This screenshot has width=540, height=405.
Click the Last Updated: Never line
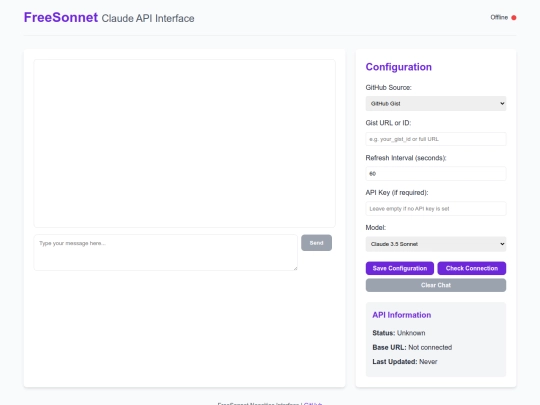(405, 362)
